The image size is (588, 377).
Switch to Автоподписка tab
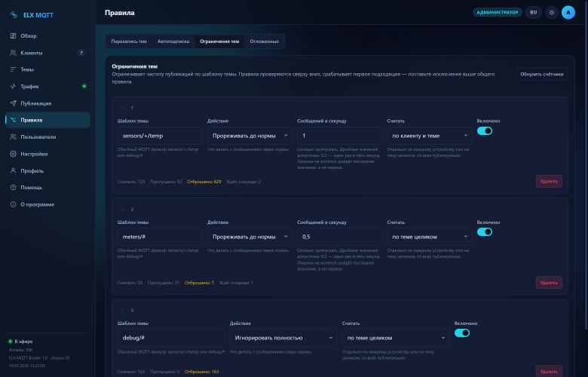pos(173,41)
